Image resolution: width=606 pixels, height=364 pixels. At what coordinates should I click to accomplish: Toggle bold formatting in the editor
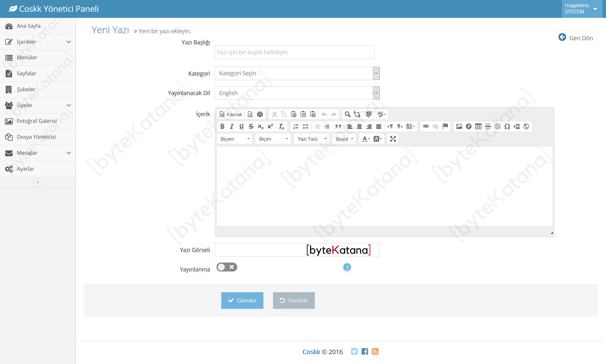(222, 127)
